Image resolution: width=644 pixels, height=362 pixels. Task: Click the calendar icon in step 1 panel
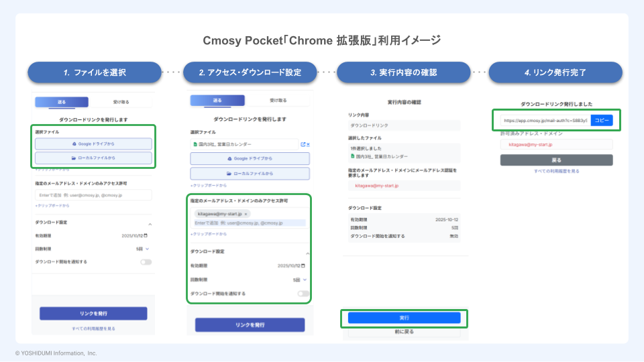(x=146, y=235)
